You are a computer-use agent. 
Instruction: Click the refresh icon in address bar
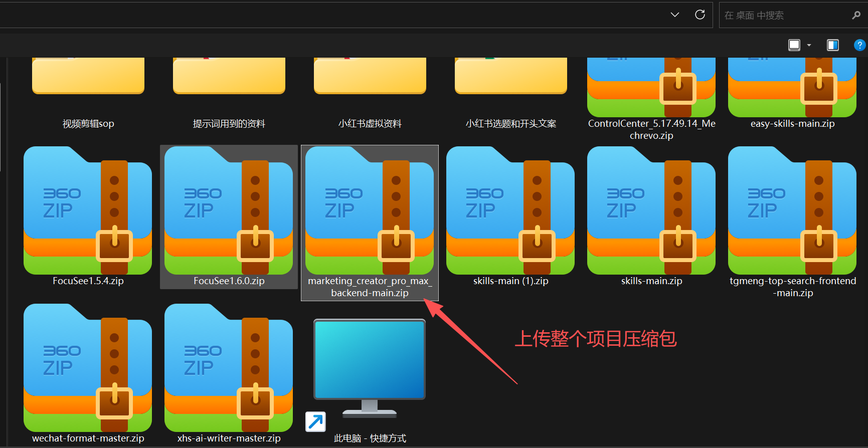700,15
